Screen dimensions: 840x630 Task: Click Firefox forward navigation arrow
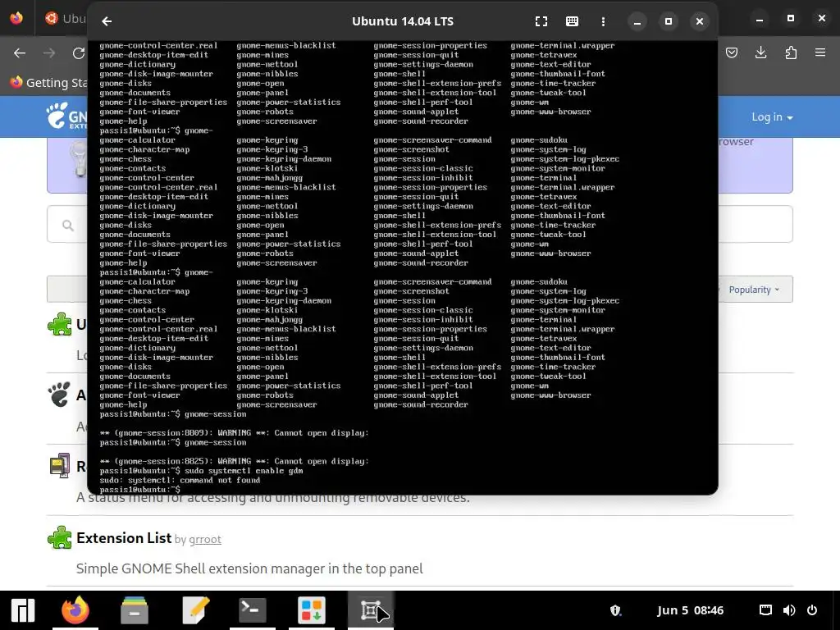49,53
